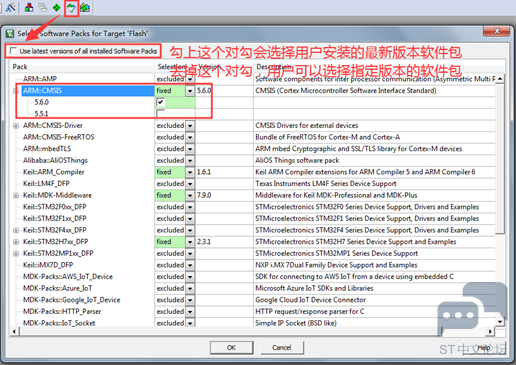This screenshot has height=365, width=516.
Task: Open the File Extensions books icon
Action: click(29, 7)
